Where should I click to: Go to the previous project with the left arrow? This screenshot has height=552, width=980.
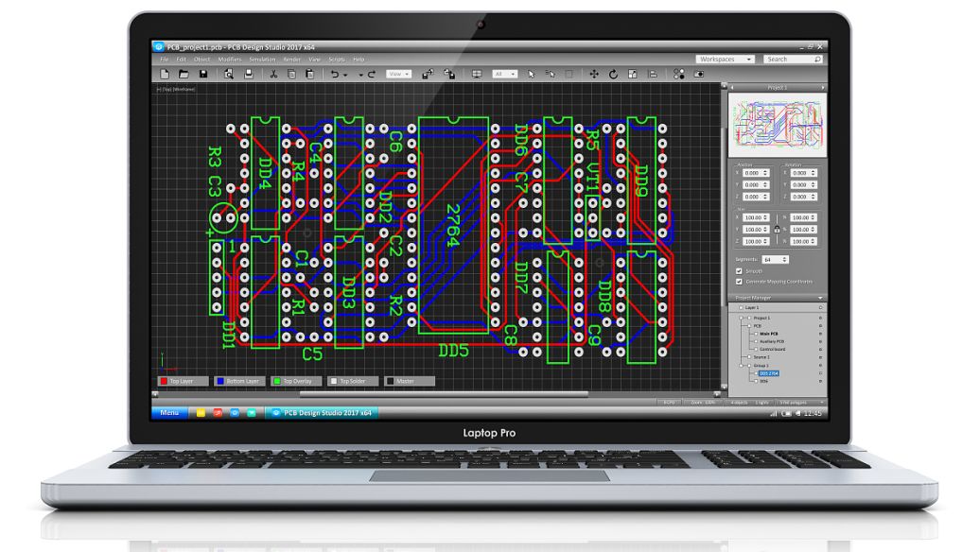[732, 88]
